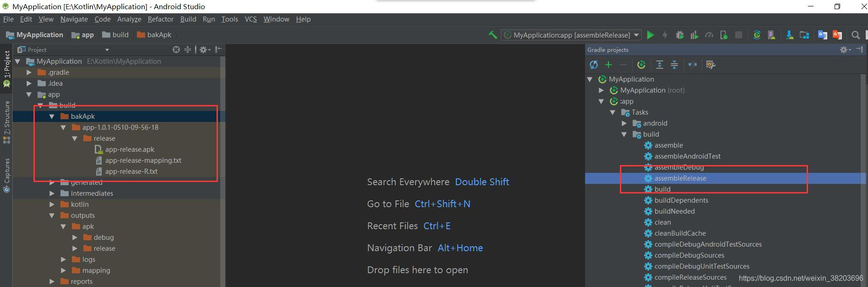Run the app with green play button
The height and width of the screenshot is (287, 868).
point(650,35)
